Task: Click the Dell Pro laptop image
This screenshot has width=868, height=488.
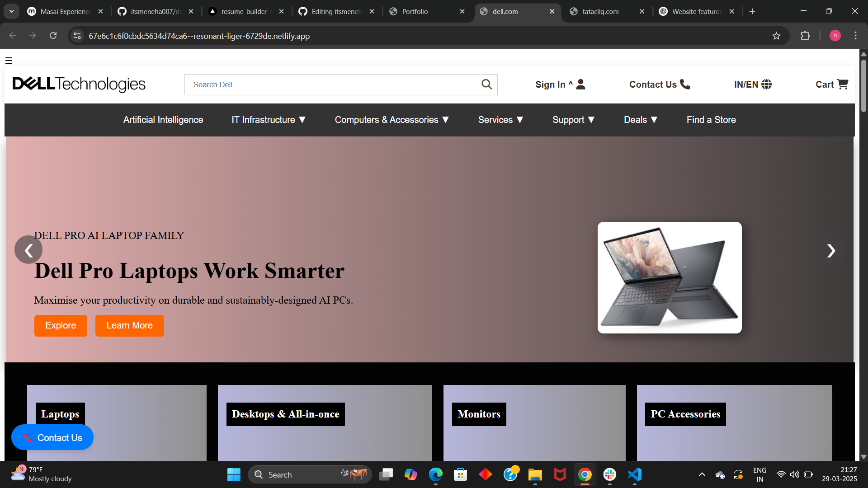Action: click(x=670, y=277)
